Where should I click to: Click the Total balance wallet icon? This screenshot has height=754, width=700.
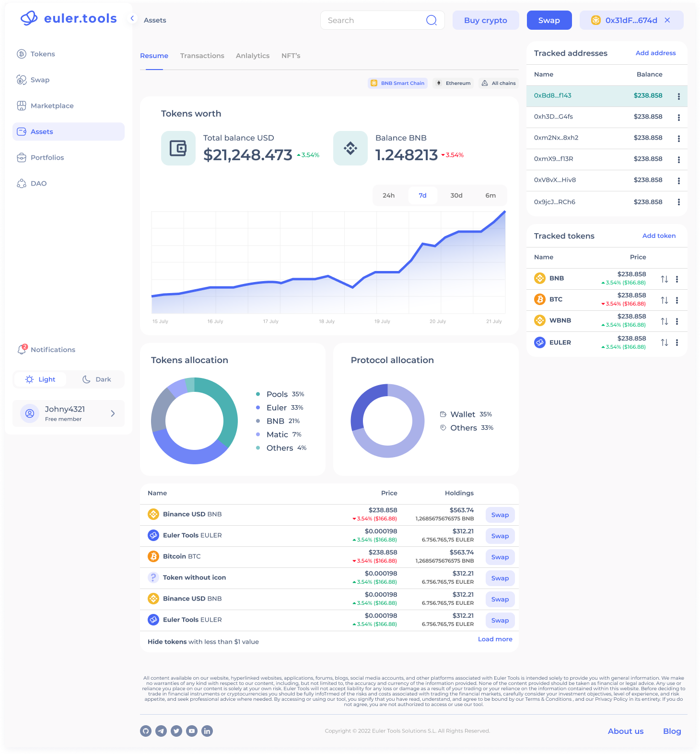178,148
